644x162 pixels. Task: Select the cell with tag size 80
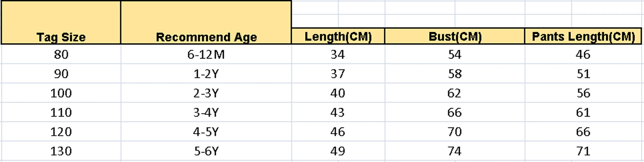click(x=61, y=54)
